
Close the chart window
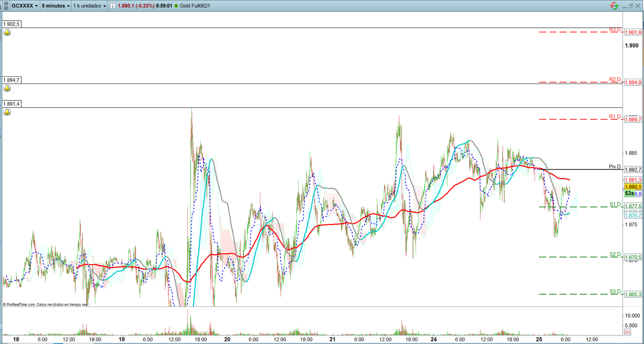point(638,6)
